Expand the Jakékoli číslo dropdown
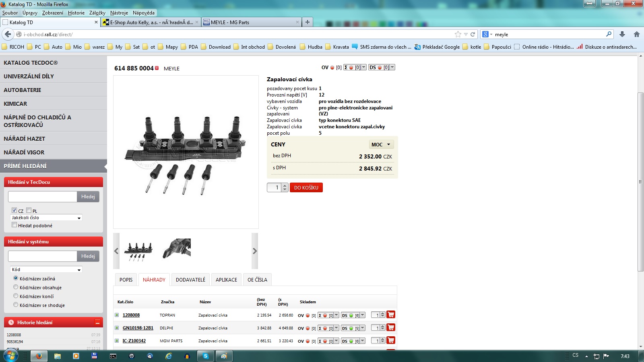 [x=46, y=218]
